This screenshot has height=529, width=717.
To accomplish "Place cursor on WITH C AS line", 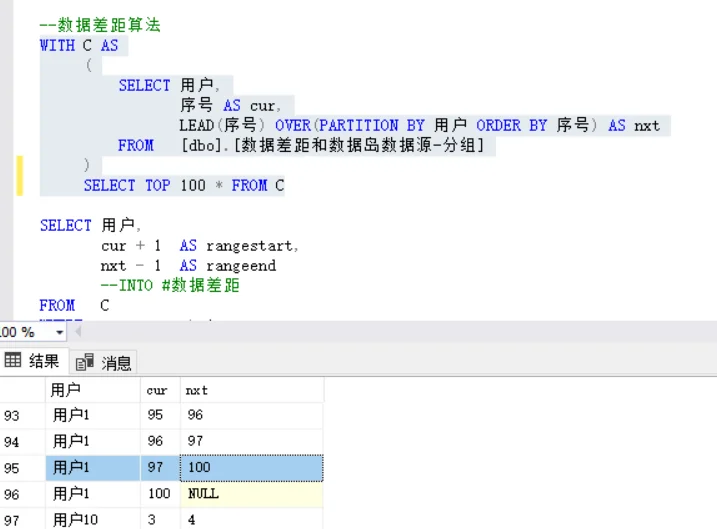I will (79, 45).
